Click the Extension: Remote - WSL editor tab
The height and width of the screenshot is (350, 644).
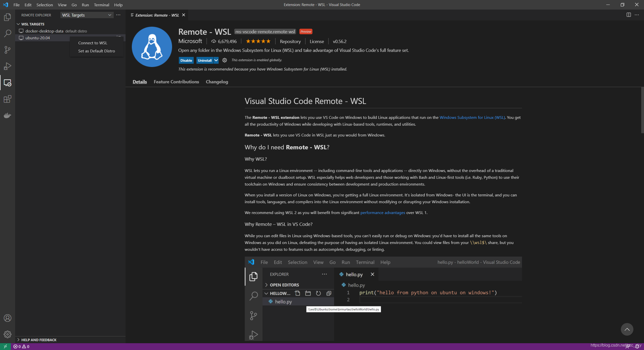[x=157, y=15]
